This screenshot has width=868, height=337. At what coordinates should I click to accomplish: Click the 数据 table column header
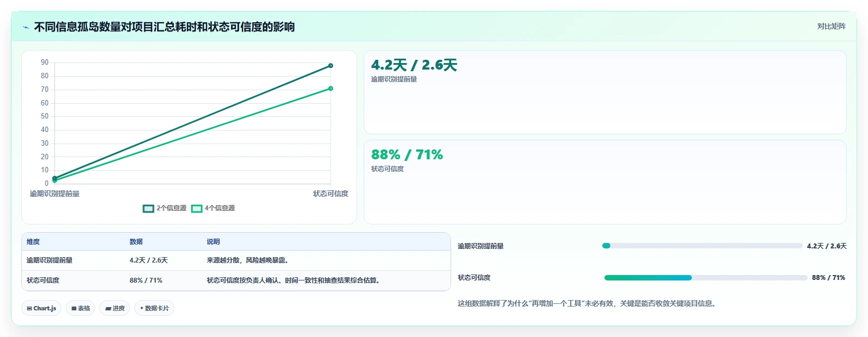136,242
